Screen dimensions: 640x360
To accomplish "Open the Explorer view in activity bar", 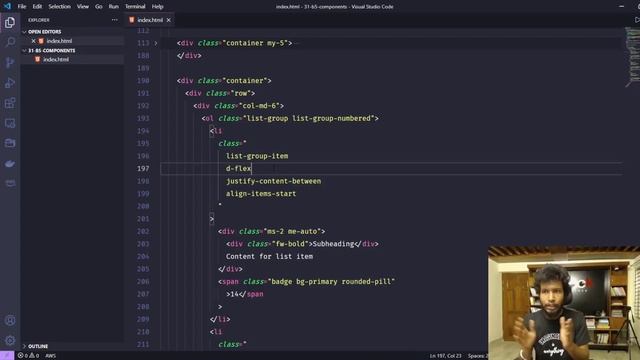I will [x=10, y=22].
